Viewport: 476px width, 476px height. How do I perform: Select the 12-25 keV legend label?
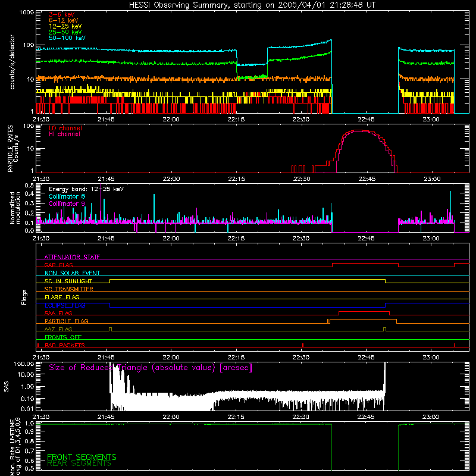coord(65,26)
